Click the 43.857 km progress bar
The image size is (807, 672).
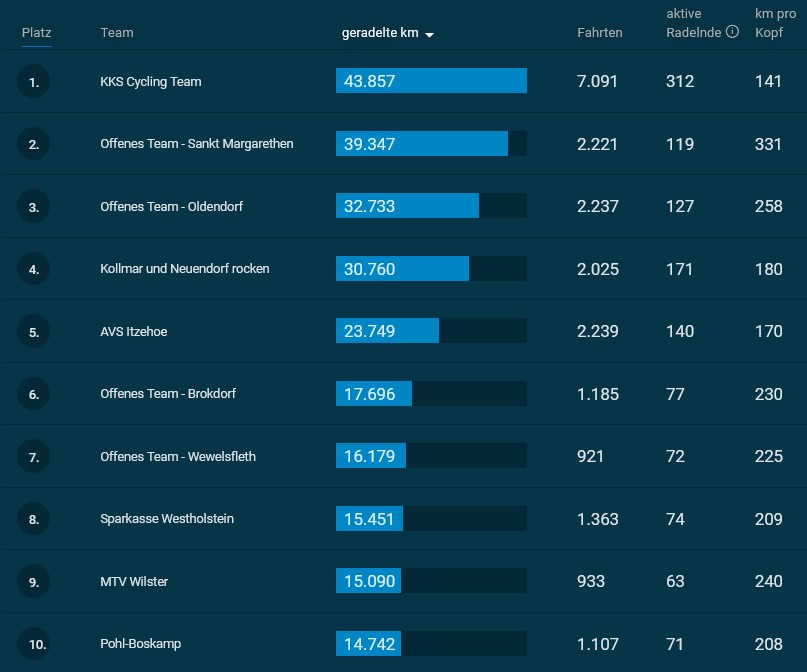pos(431,81)
